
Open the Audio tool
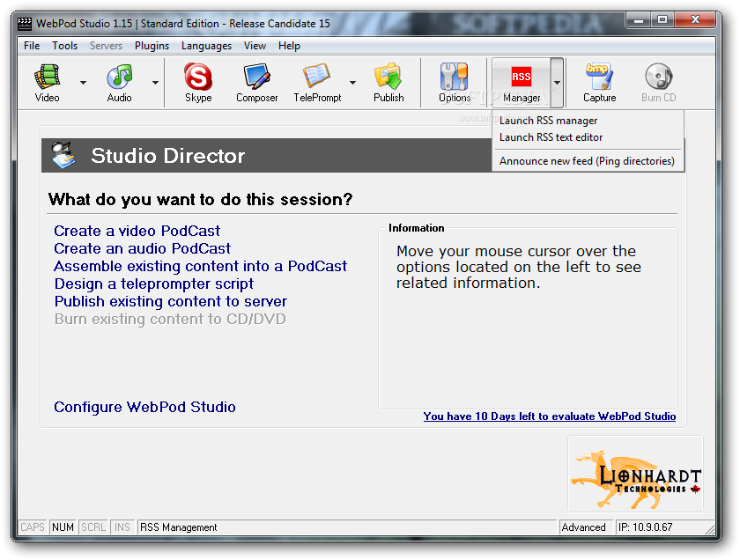[x=120, y=83]
